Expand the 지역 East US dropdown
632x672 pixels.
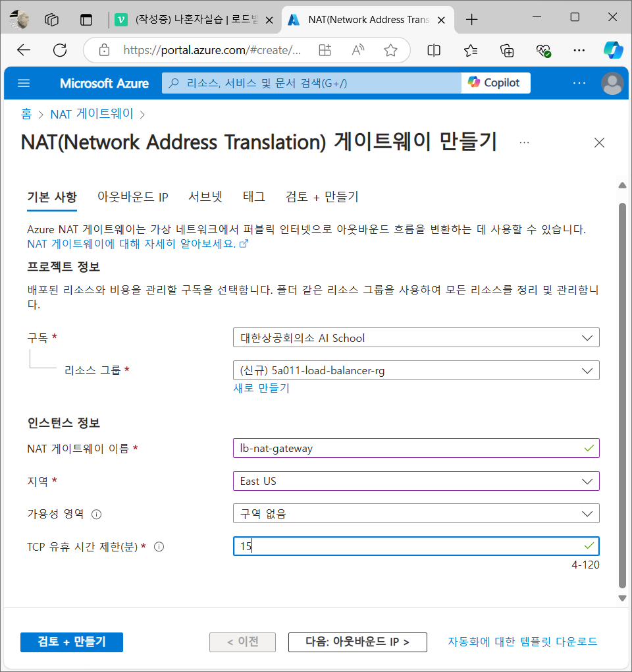pos(416,481)
